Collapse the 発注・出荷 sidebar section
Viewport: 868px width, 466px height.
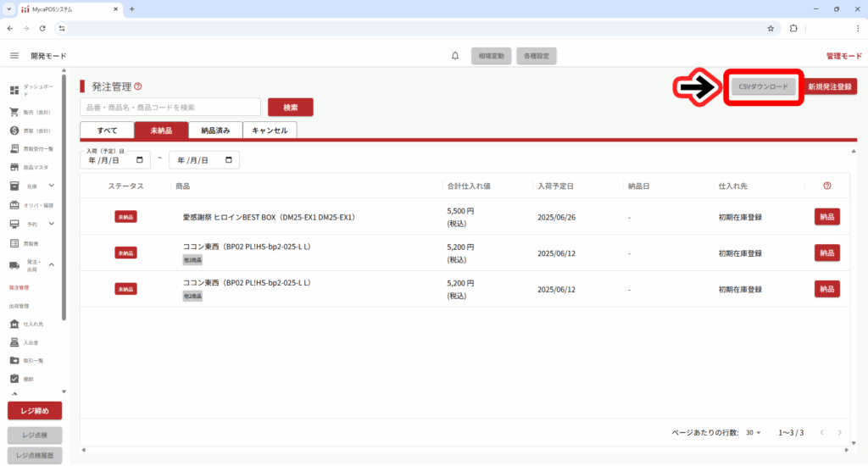[51, 265]
